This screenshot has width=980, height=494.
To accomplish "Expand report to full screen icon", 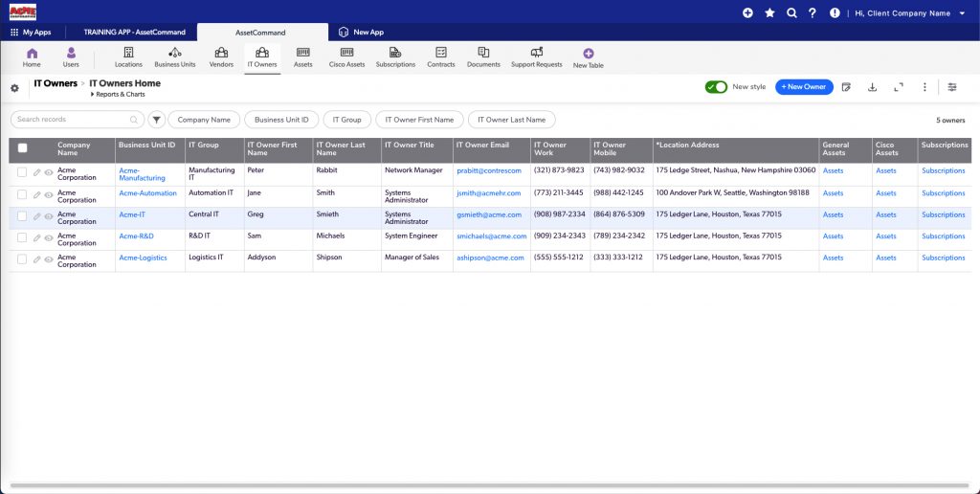I will tap(899, 87).
